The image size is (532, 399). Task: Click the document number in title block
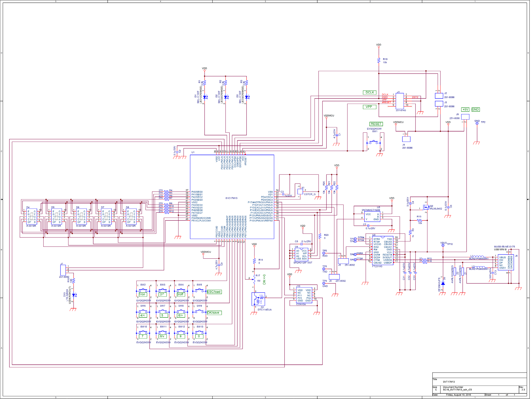(457, 390)
